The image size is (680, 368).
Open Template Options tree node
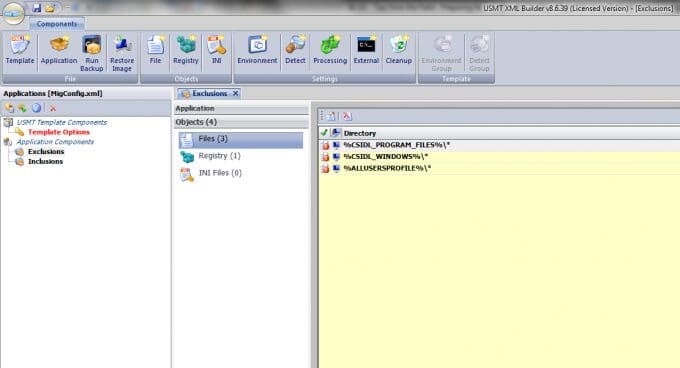(x=59, y=132)
